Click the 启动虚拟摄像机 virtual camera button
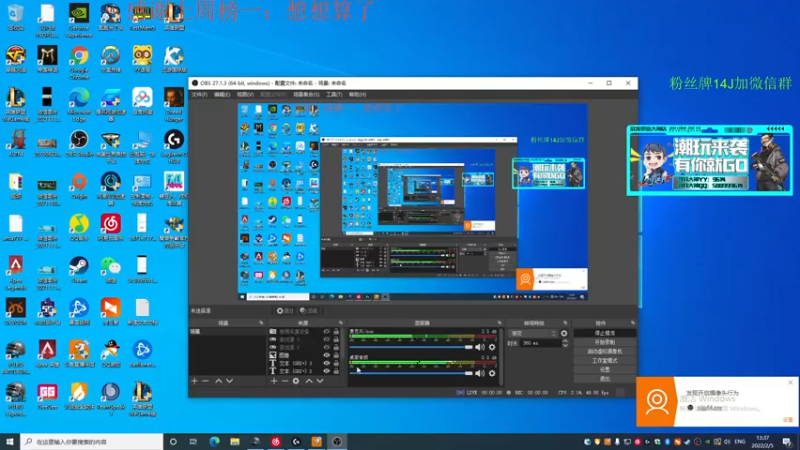This screenshot has width=800, height=450. pos(605,351)
